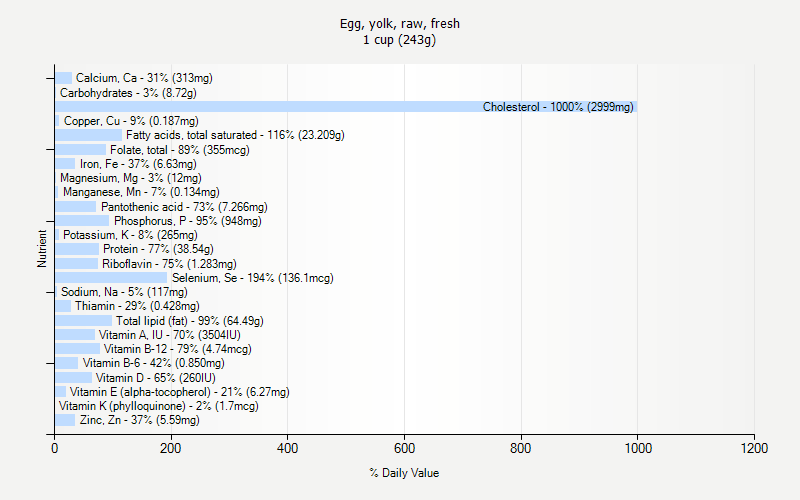Click Fatty acids, total saturated - 116% label
Image resolution: width=800 pixels, height=500 pixels.
235,135
